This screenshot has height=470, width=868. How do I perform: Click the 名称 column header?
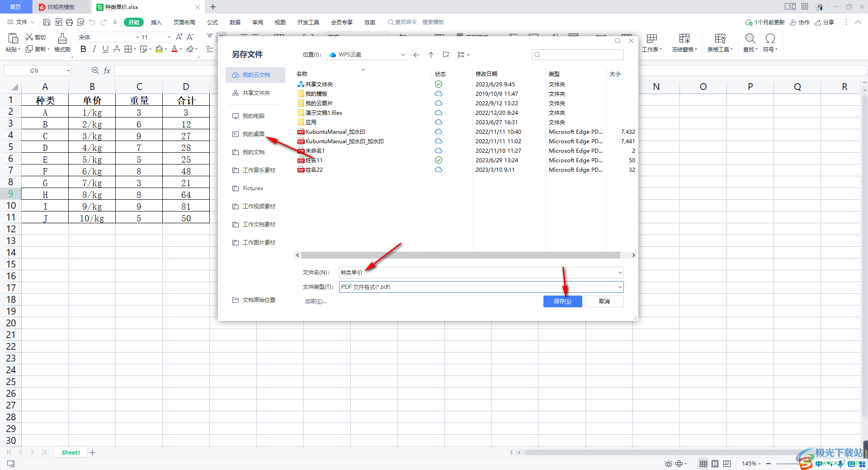(302, 74)
